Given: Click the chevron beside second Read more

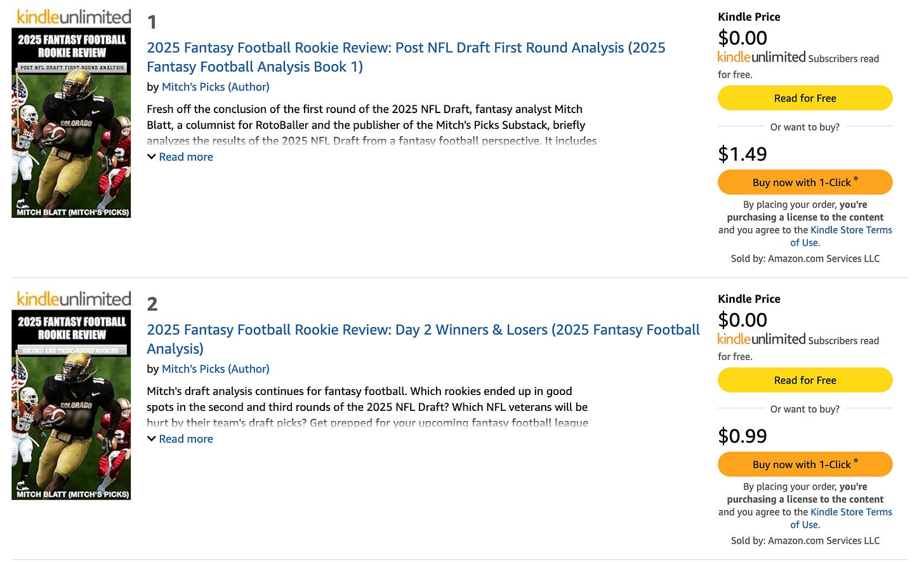Looking at the screenshot, I should point(152,439).
